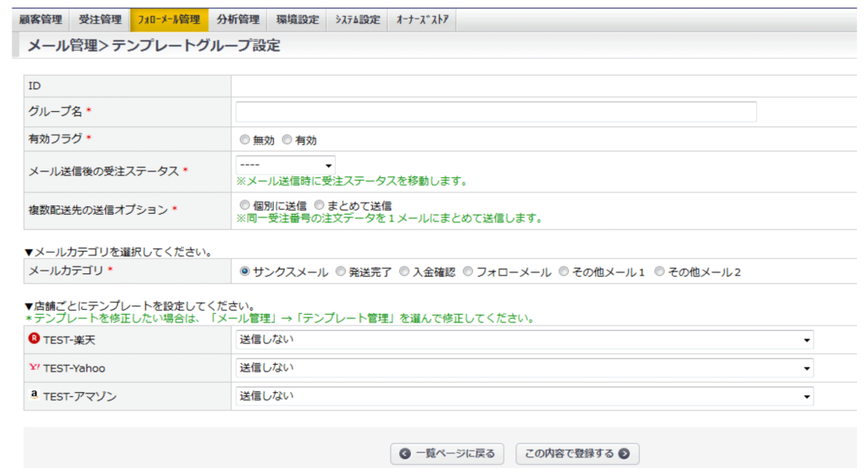Select 入金確認 mail category
The height and width of the screenshot is (476, 868).
[x=404, y=272]
